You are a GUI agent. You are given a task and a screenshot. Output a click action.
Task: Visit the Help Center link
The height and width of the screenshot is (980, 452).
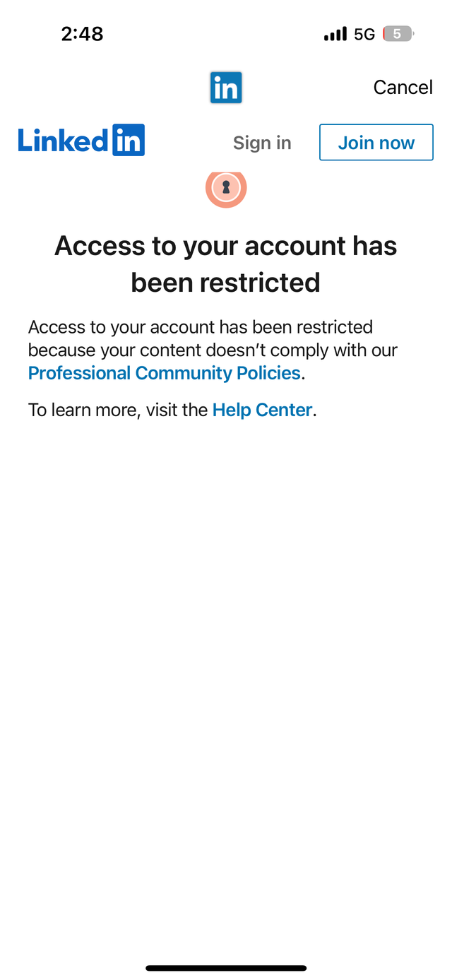click(262, 410)
